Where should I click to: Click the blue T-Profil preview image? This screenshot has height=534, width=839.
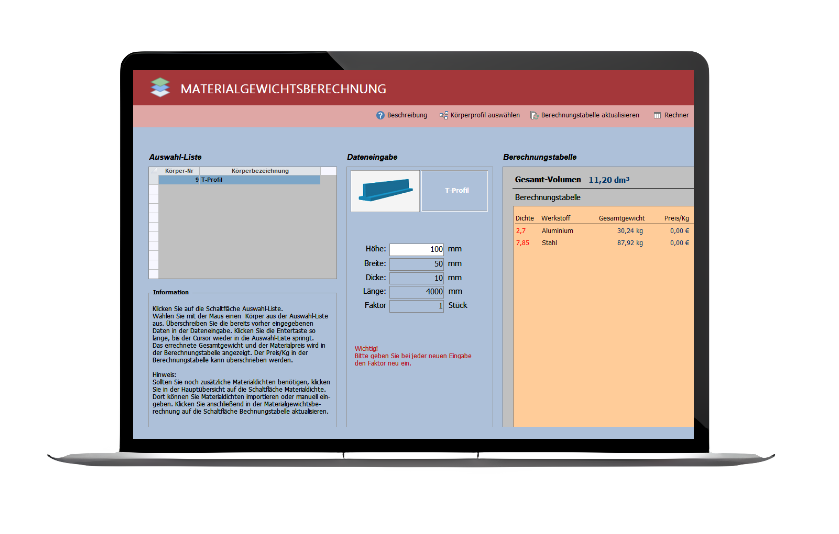point(384,190)
